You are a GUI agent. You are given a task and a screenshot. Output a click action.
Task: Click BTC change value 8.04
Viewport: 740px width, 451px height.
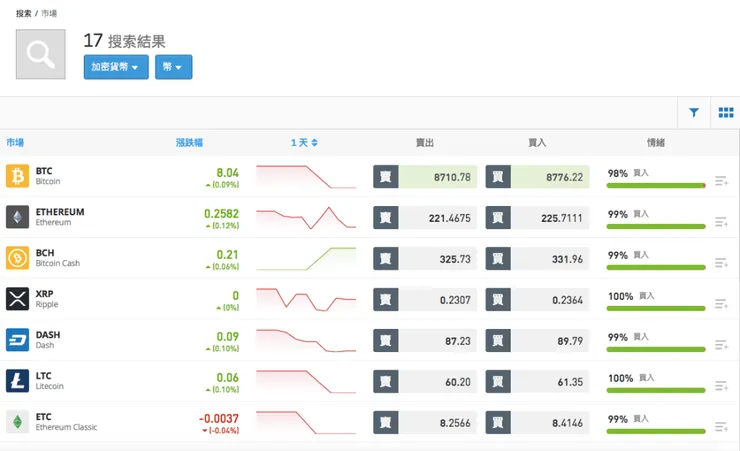tap(227, 173)
